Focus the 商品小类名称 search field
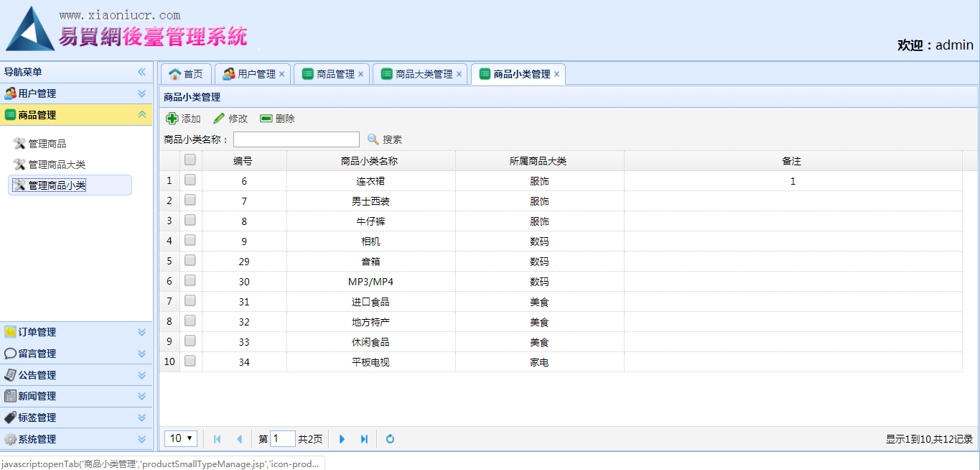The height and width of the screenshot is (470, 980). (297, 139)
